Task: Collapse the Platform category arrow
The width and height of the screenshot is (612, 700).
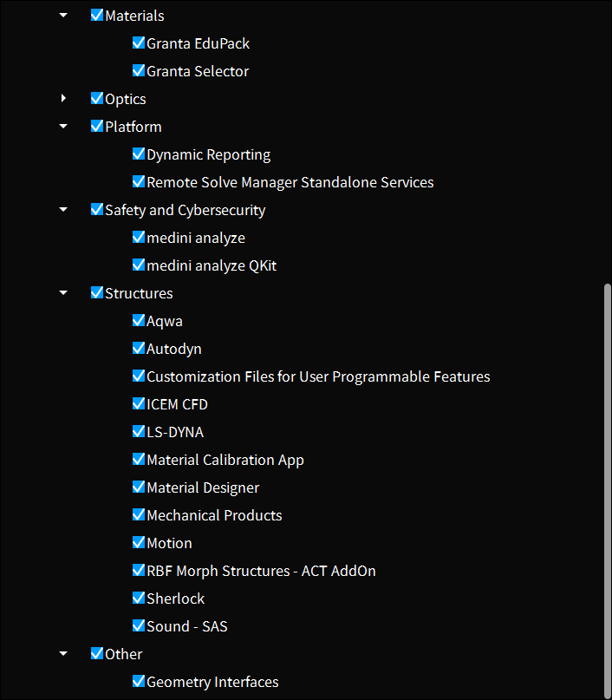Action: pyautogui.click(x=63, y=126)
